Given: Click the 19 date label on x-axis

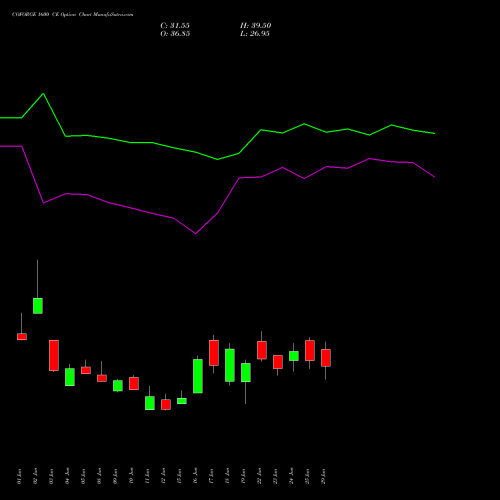Looking at the screenshot, I should pos(243,476).
